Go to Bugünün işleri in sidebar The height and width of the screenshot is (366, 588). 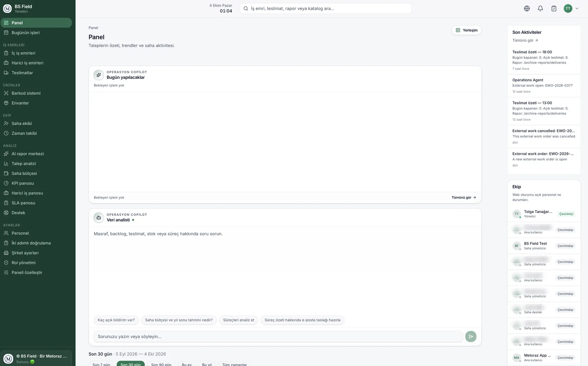36,33
